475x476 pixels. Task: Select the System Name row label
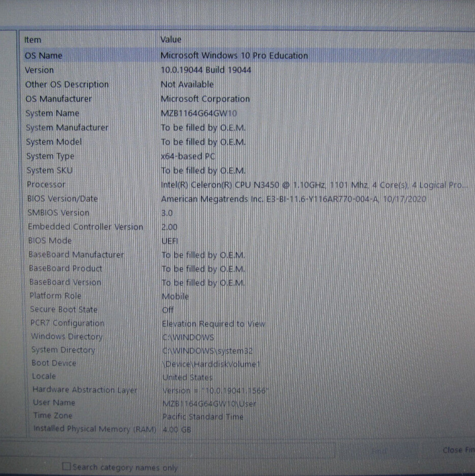click(52, 113)
